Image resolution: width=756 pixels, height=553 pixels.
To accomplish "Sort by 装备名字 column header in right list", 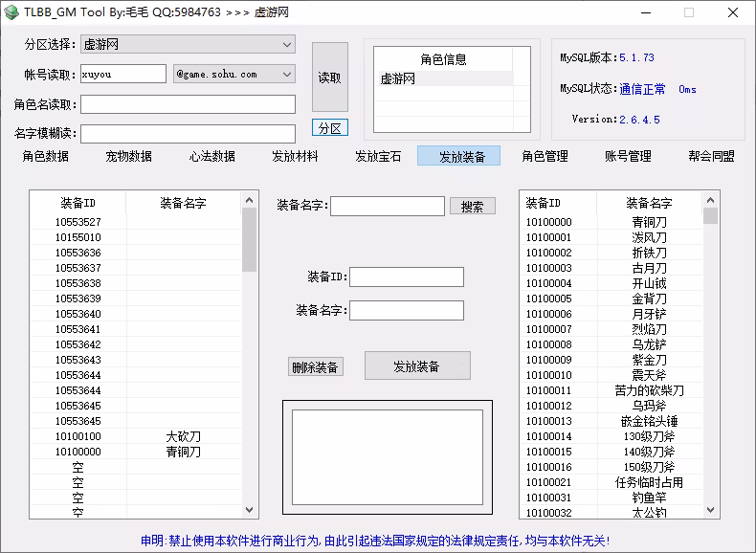I will (649, 203).
